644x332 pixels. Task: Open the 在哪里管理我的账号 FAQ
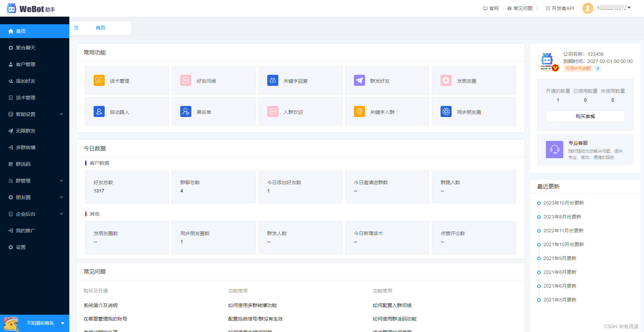[105, 319]
